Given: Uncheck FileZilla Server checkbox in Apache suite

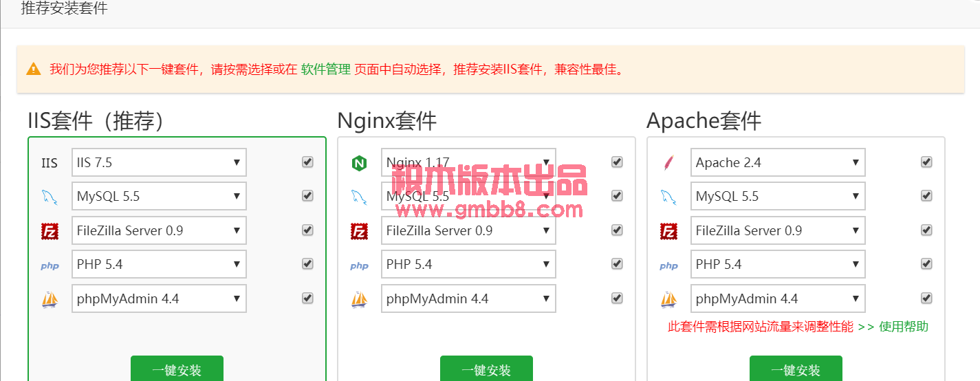Looking at the screenshot, I should pos(926,230).
